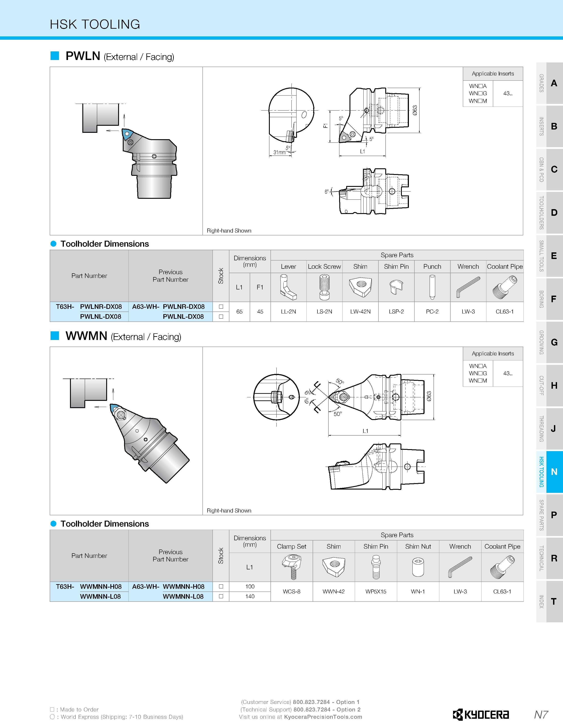The image size is (563, 728).
Task: Click the PWLN Wrench icon
Action: pyautogui.click(x=468, y=287)
